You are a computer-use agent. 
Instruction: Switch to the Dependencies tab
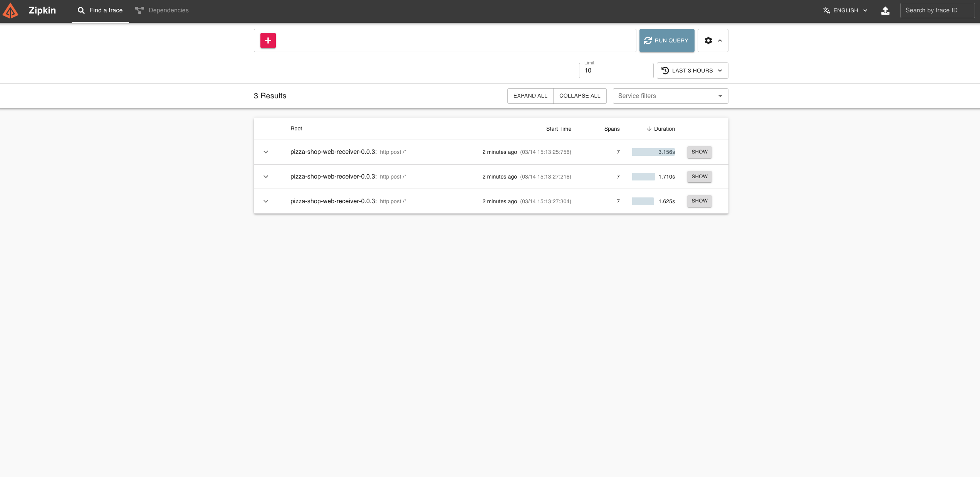pyautogui.click(x=168, y=10)
